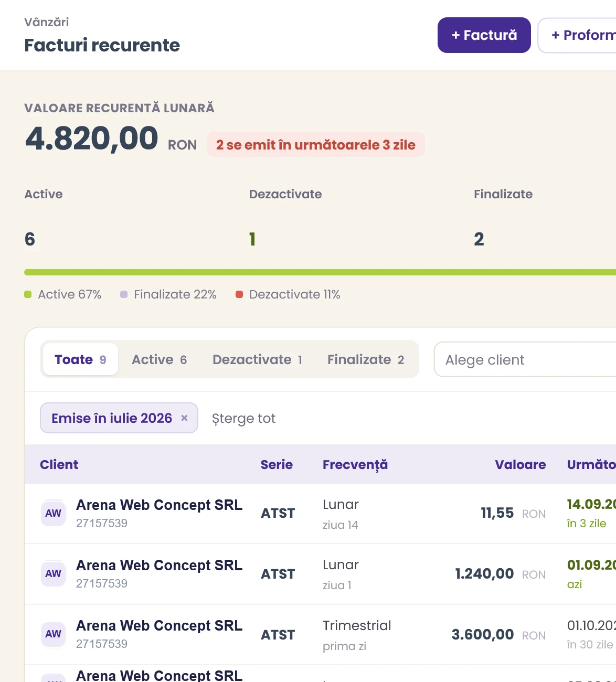Click the Lunar ziua 1 frequency cell
Viewport: 616px width, 682px height.
[341, 574]
